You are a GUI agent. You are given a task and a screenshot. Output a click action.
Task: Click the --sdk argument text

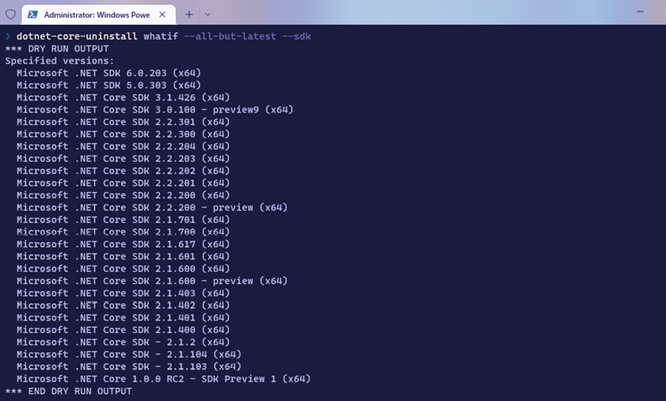click(296, 37)
